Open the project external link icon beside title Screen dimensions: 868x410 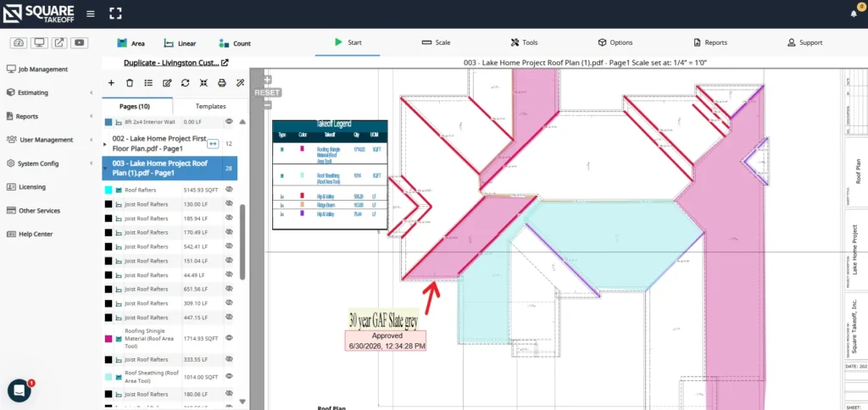(x=224, y=63)
